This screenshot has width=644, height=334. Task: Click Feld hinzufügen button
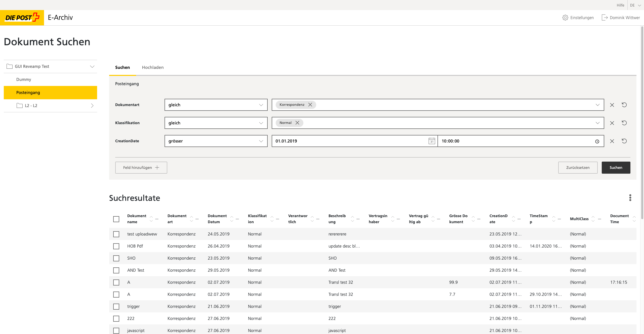[141, 167]
